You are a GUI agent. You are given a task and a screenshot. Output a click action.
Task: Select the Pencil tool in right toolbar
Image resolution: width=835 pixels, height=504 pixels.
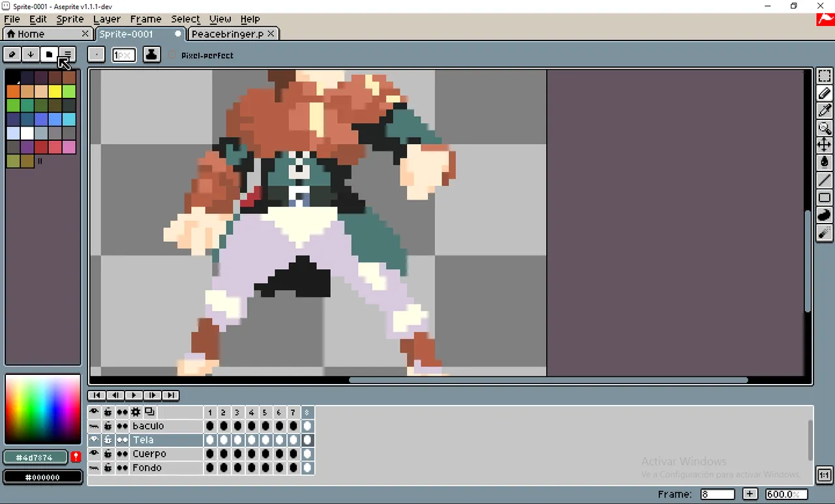[825, 94]
